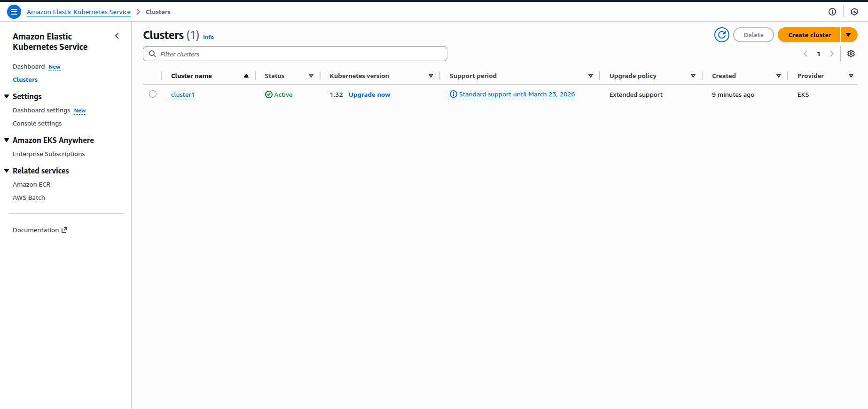Open Dashboard settings
Image resolution: width=868 pixels, height=409 pixels.
tap(41, 110)
